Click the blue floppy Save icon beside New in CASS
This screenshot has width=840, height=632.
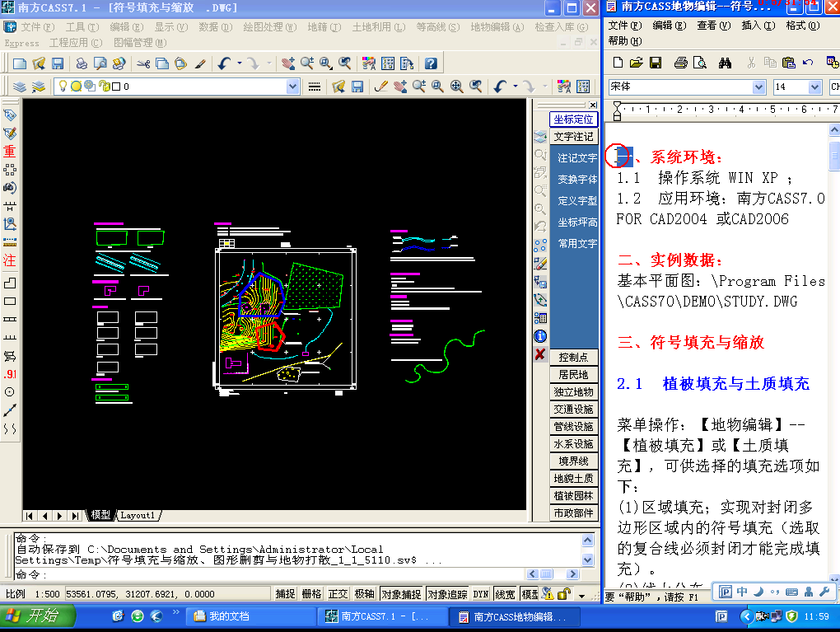(58, 63)
